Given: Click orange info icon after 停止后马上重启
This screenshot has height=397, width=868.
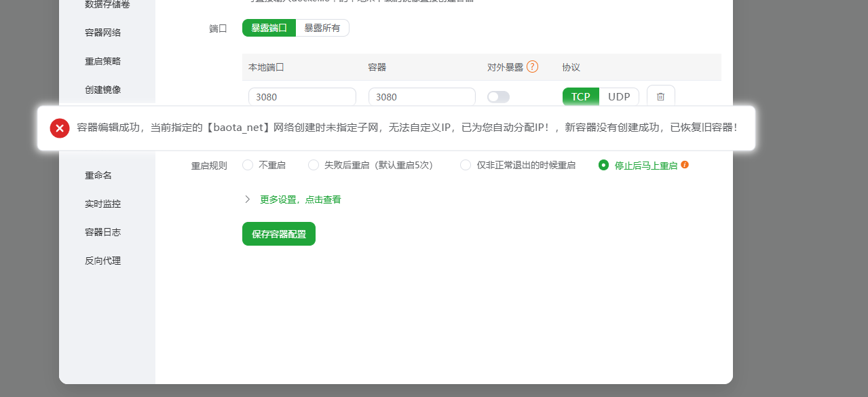Looking at the screenshot, I should coord(685,165).
